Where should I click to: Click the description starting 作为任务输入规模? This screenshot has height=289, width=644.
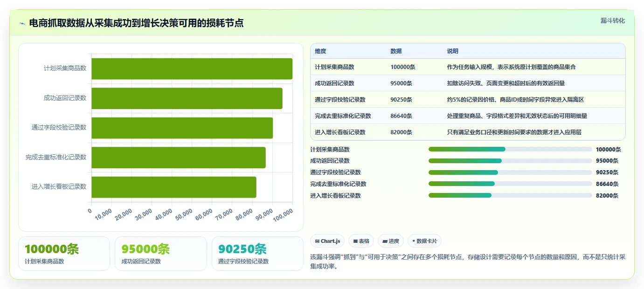pyautogui.click(x=511, y=67)
